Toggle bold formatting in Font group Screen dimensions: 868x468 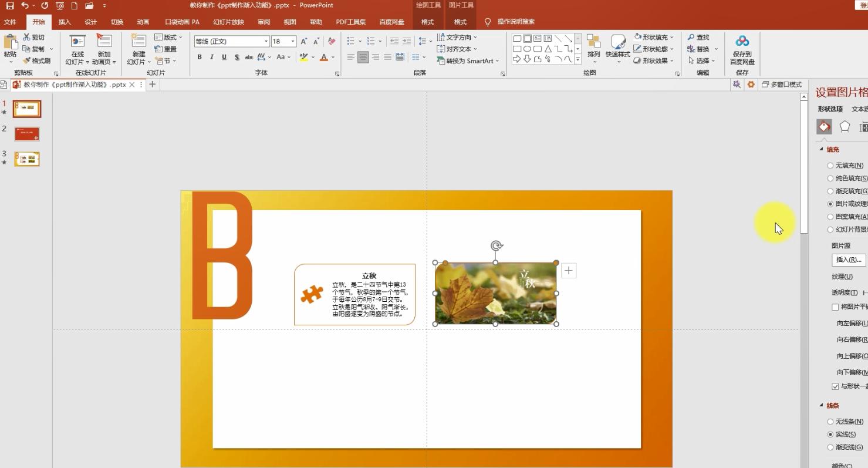tap(200, 57)
